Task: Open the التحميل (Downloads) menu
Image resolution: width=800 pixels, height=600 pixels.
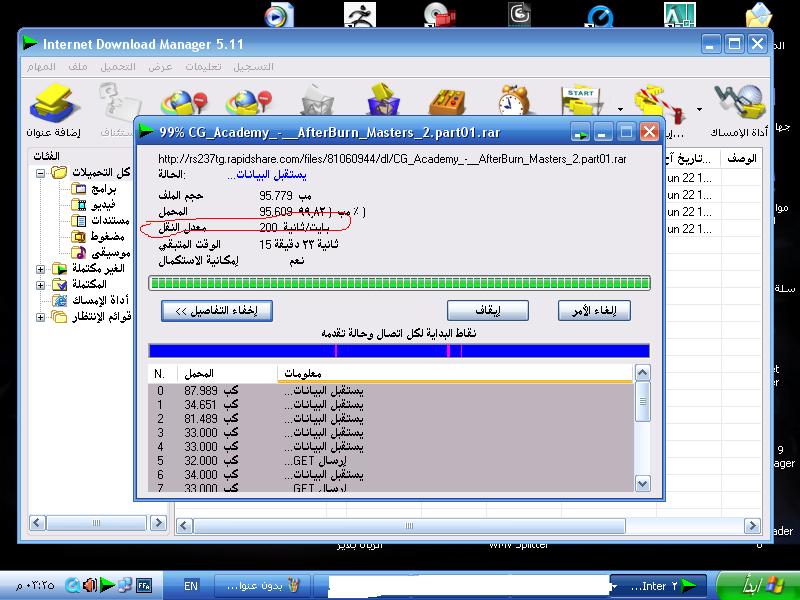Action: click(x=118, y=67)
